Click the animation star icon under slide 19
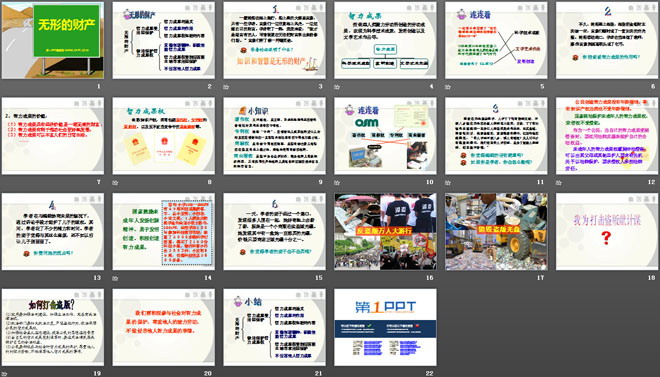Screen dimensions: 660x377 [5, 373]
